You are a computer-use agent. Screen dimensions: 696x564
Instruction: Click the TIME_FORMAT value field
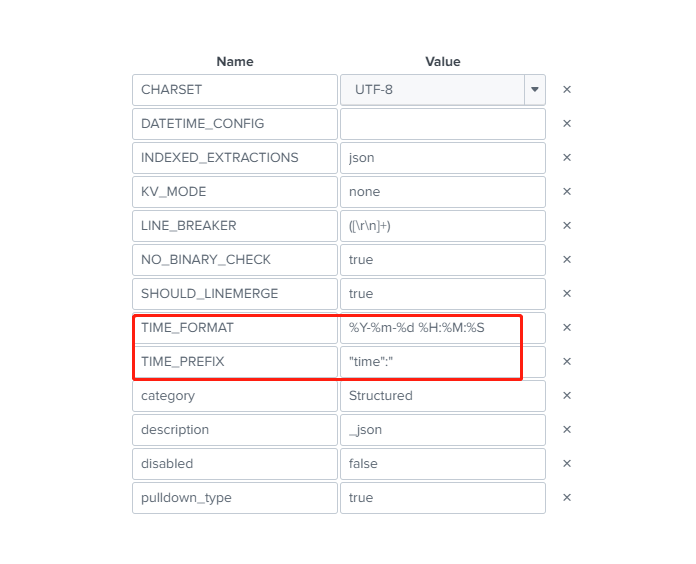click(x=442, y=328)
